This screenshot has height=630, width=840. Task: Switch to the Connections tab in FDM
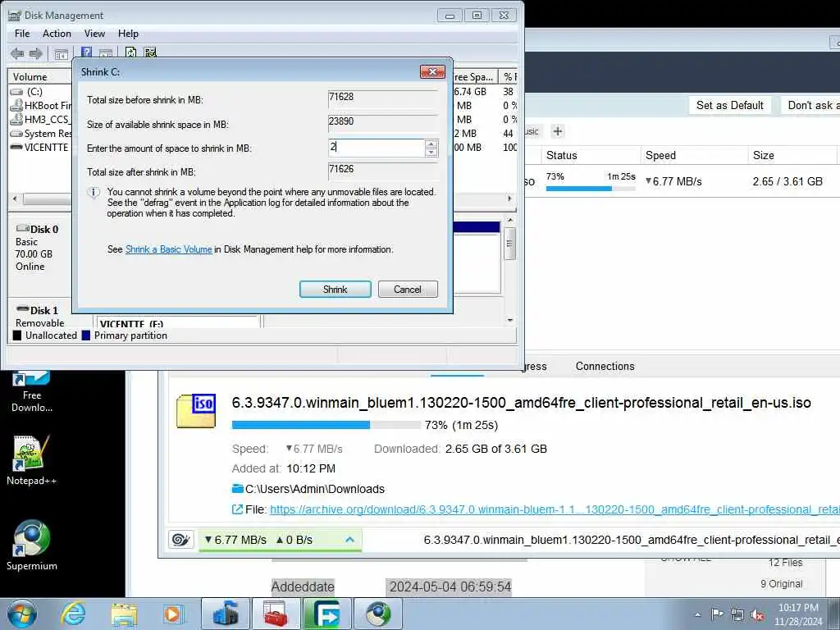click(605, 366)
